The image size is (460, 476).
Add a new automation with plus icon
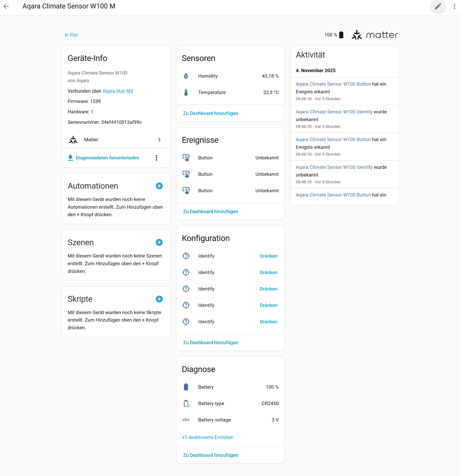159,186
